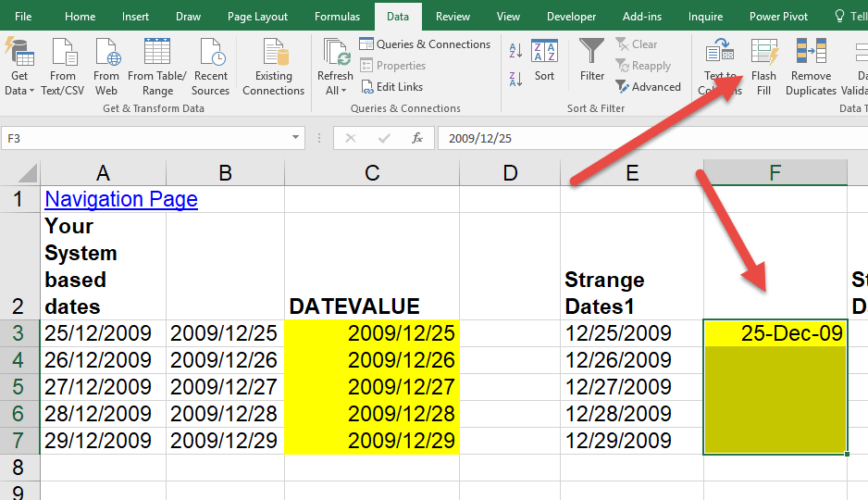Open the Sort dialog
Image resolution: width=868 pixels, height=500 pixels.
click(x=544, y=60)
